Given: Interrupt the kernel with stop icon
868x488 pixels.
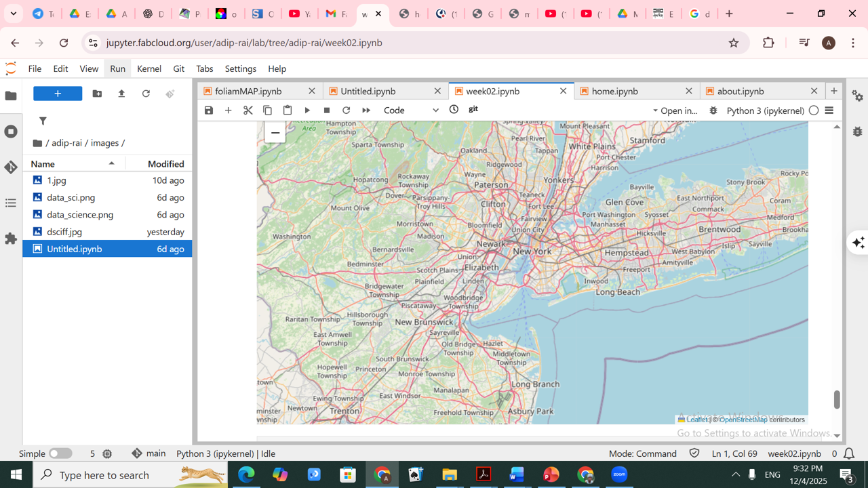Looking at the screenshot, I should pyautogui.click(x=327, y=110).
